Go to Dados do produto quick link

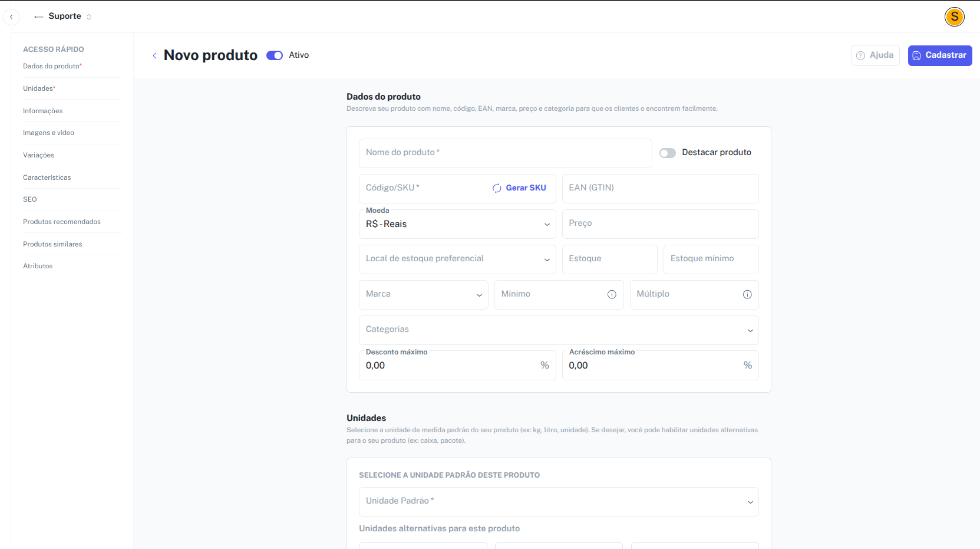pos(52,66)
